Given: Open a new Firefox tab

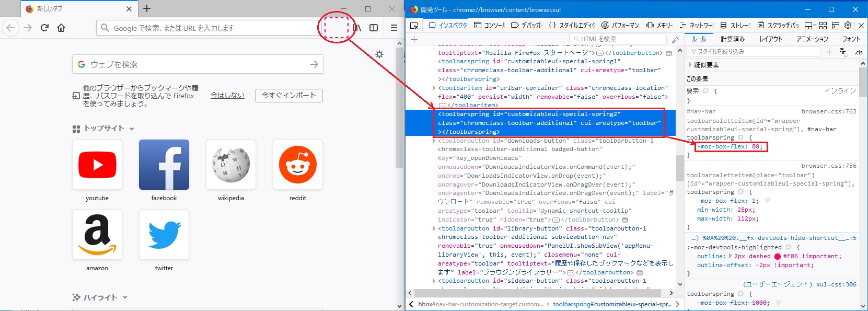Looking at the screenshot, I should (147, 8).
